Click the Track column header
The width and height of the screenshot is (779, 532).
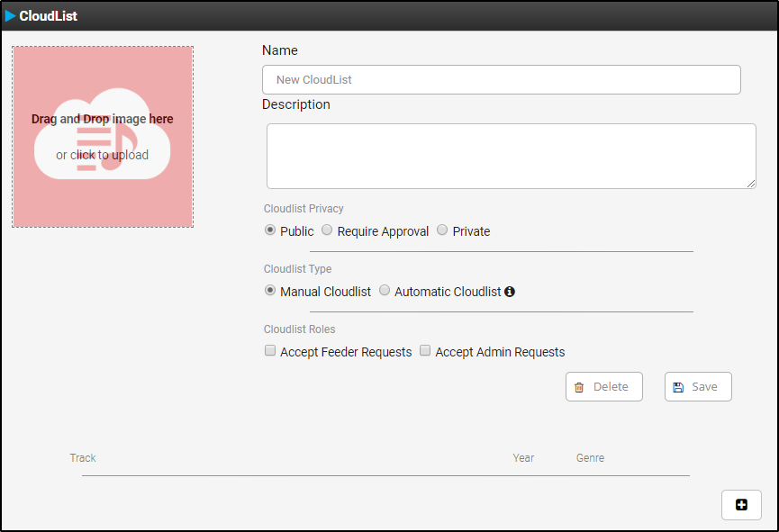pyautogui.click(x=83, y=458)
